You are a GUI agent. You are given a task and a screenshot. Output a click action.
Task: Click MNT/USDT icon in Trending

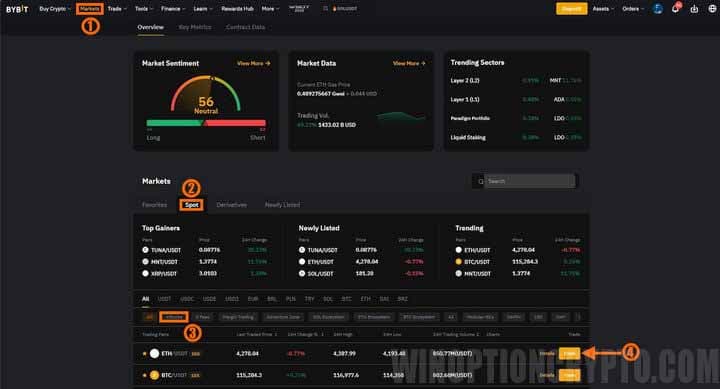point(459,273)
